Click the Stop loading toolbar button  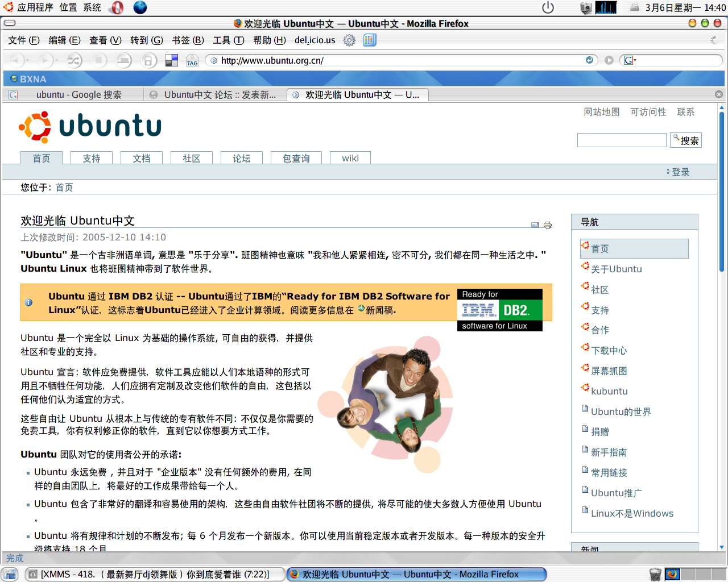pyautogui.click(x=98, y=60)
